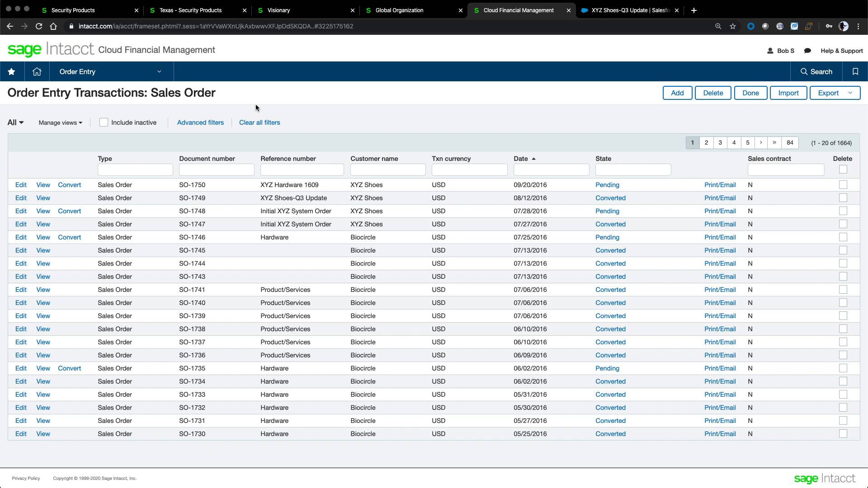Screen dimensions: 868x488
Task: Click the Bob S user profile icon
Action: click(x=770, y=51)
